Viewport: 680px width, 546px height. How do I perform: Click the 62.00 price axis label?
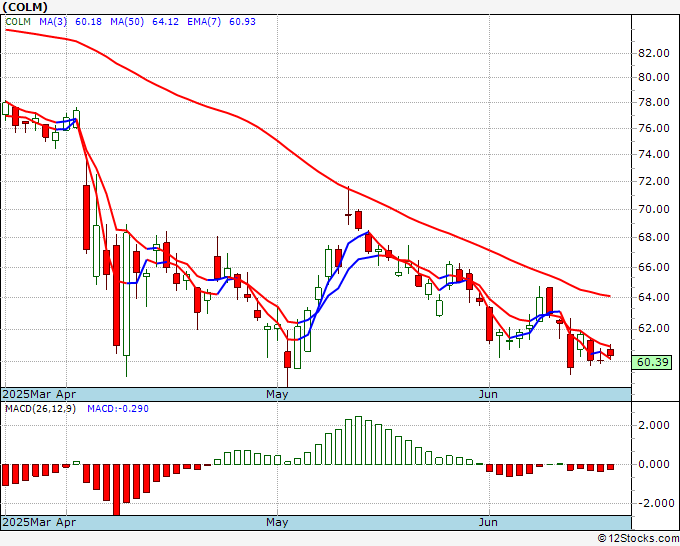654,328
